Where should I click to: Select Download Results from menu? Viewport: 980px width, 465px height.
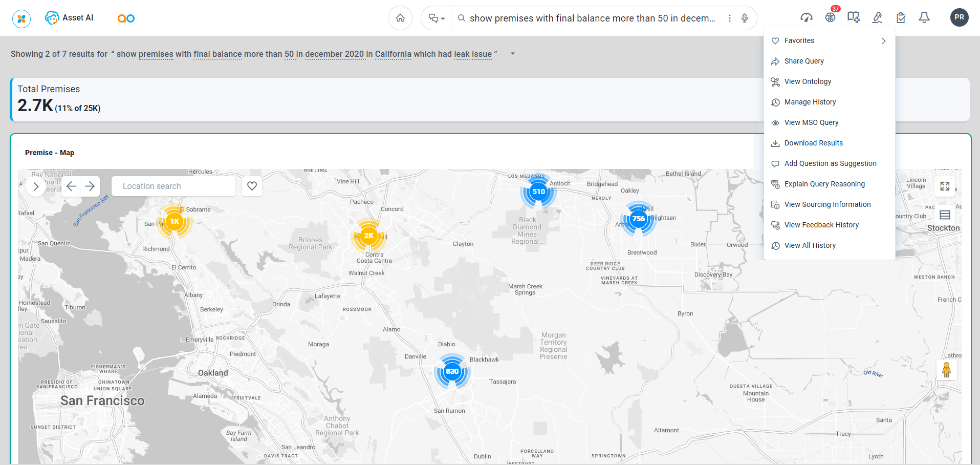click(x=813, y=143)
